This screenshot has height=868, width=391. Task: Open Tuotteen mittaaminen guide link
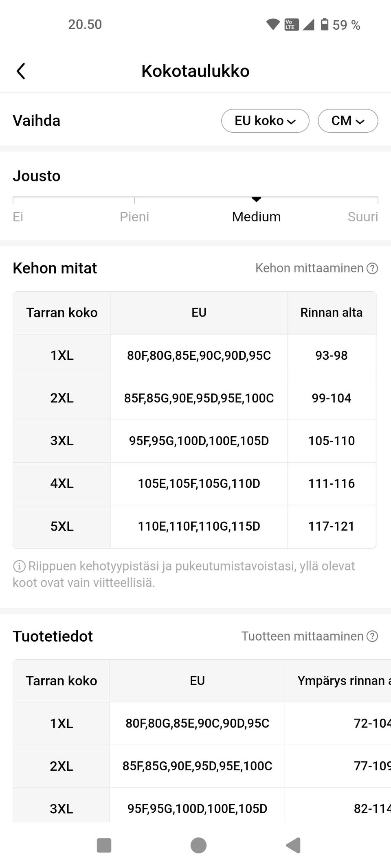302,636
